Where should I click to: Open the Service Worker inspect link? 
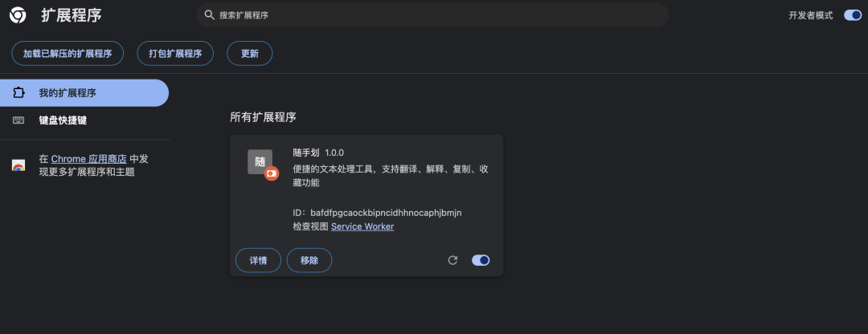362,226
